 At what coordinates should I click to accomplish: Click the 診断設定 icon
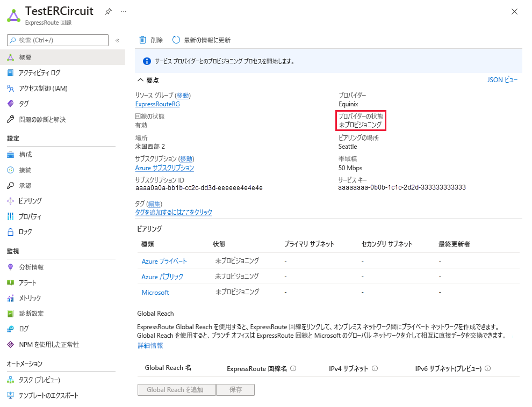point(11,314)
